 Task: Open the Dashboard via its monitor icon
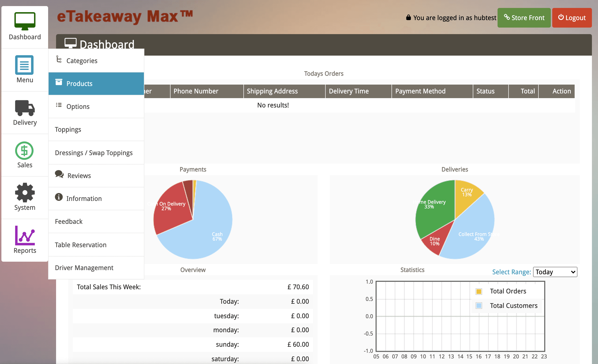coord(25,21)
